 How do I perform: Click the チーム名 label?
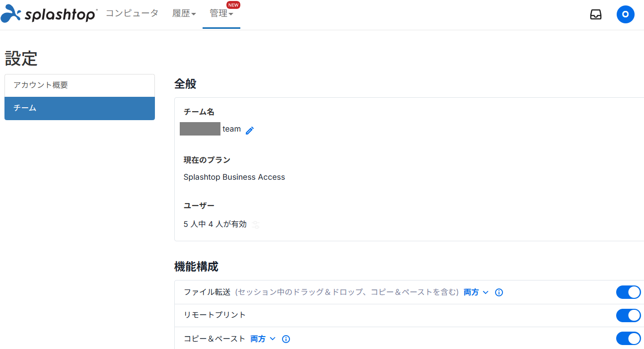point(199,112)
